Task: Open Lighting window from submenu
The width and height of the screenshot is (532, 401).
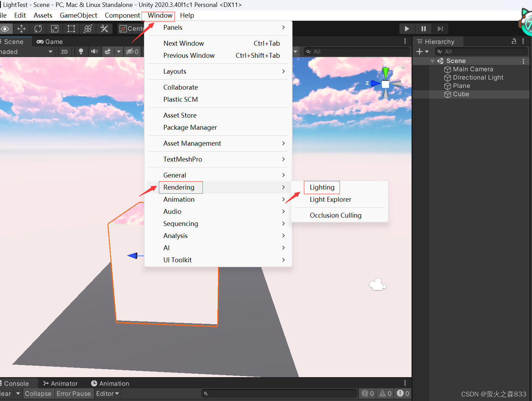Action: point(340,188)
